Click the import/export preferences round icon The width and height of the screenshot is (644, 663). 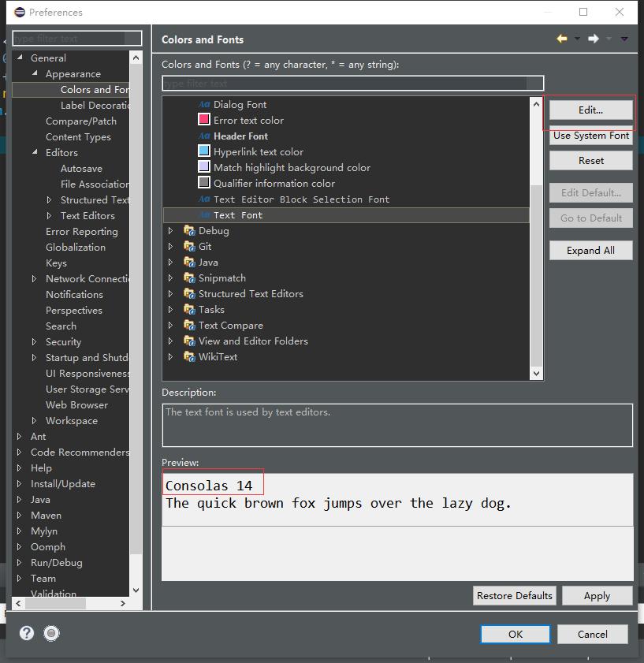coord(51,633)
